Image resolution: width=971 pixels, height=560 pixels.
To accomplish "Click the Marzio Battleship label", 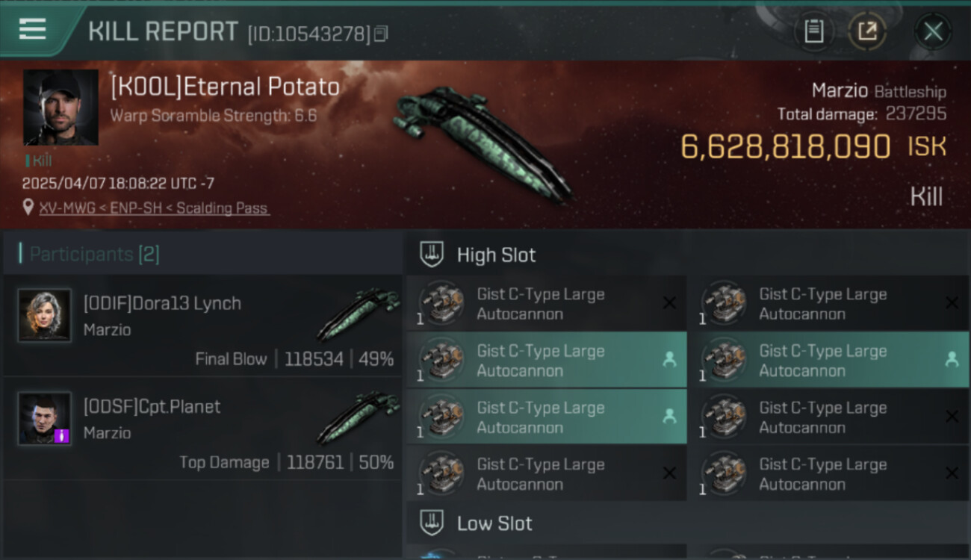I will [x=878, y=92].
